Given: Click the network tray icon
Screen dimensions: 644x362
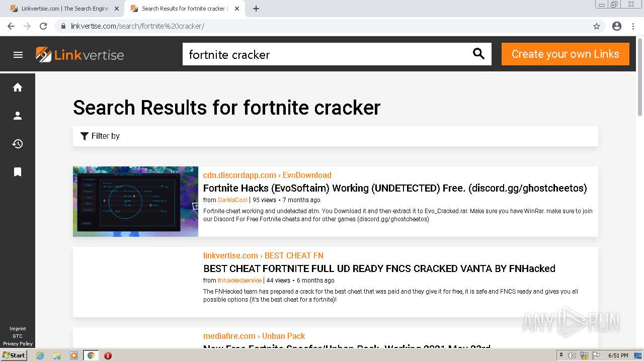Looking at the screenshot, I should tap(584, 355).
